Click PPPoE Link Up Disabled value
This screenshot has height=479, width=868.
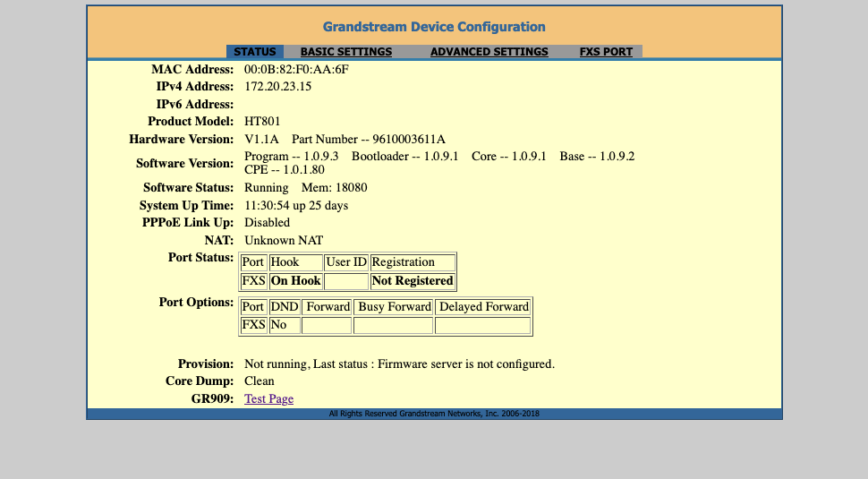pyautogui.click(x=267, y=223)
